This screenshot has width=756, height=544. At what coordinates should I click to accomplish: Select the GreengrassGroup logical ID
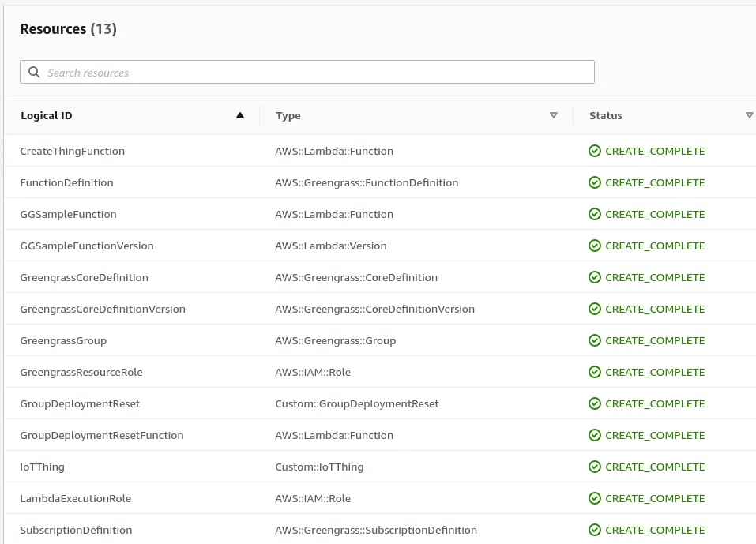(63, 340)
